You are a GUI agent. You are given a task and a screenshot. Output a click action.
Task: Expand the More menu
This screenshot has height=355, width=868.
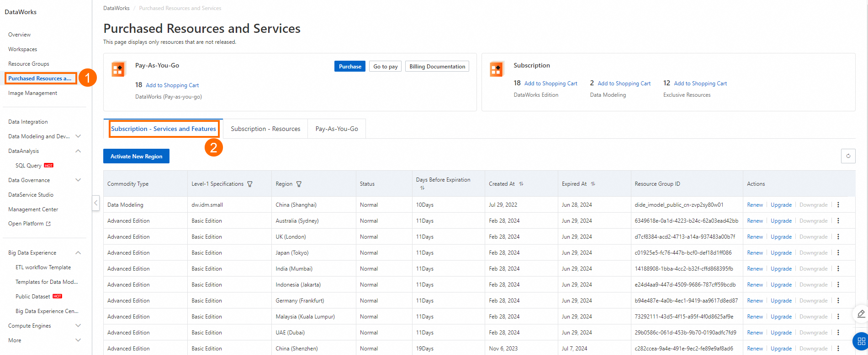tap(78, 340)
